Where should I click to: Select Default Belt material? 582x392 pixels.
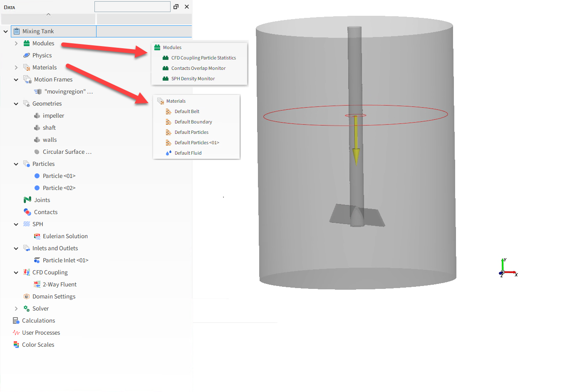pyautogui.click(x=187, y=111)
